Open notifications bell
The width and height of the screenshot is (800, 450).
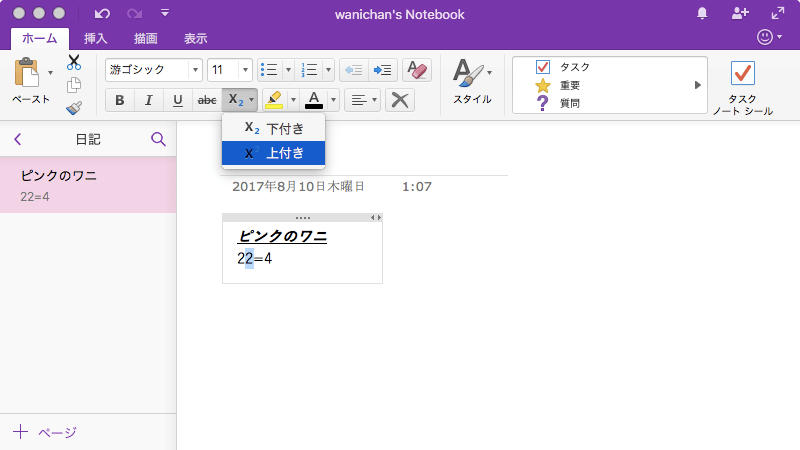tap(702, 13)
